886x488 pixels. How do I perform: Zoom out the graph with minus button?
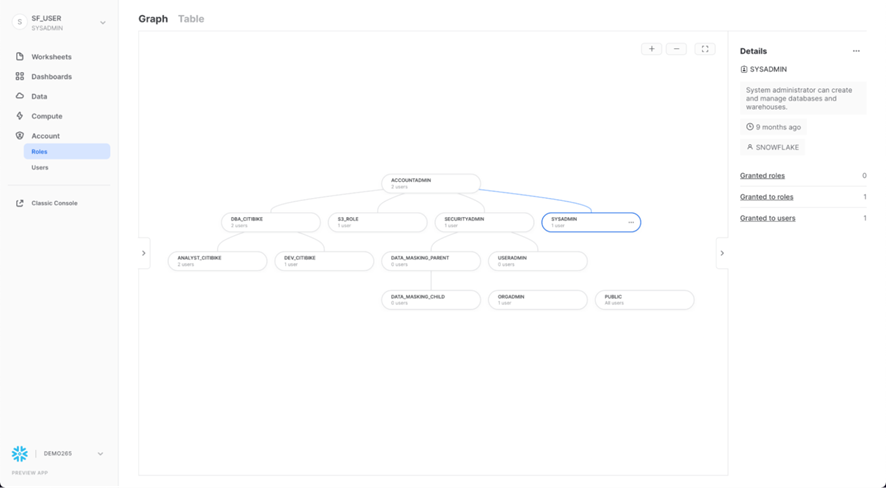(x=676, y=49)
